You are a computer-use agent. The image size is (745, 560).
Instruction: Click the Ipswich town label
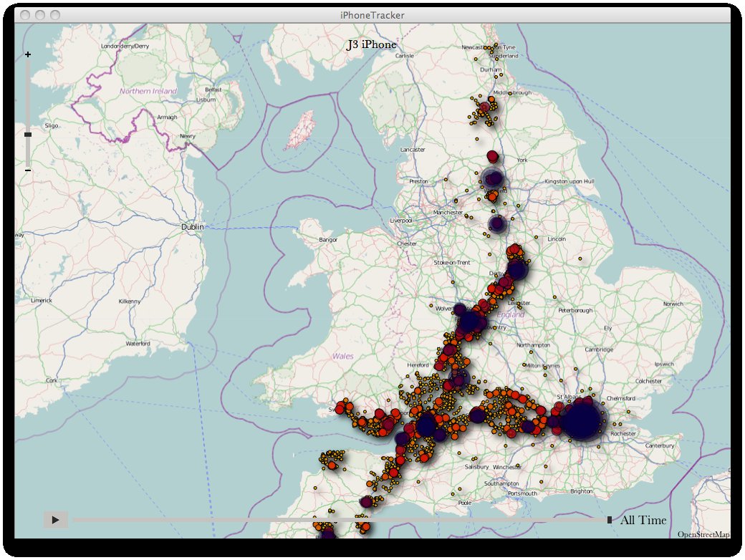click(x=664, y=364)
